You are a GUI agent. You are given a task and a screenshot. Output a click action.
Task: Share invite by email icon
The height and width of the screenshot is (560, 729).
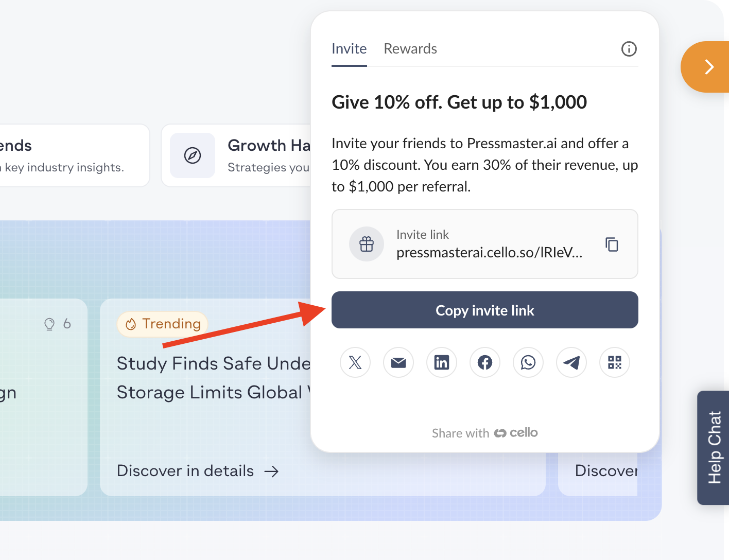[398, 362]
